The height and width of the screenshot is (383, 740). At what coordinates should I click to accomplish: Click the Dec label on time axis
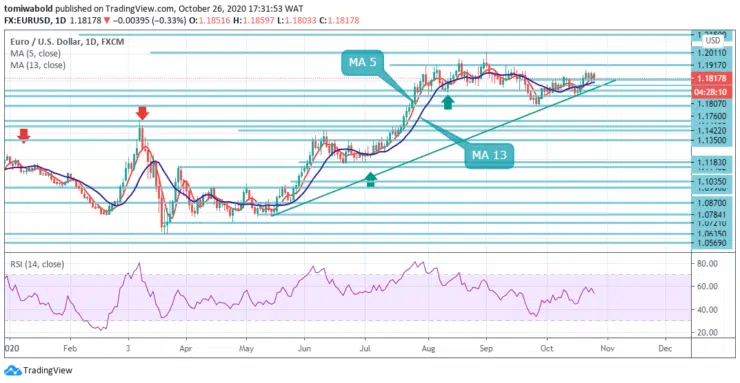tap(665, 350)
